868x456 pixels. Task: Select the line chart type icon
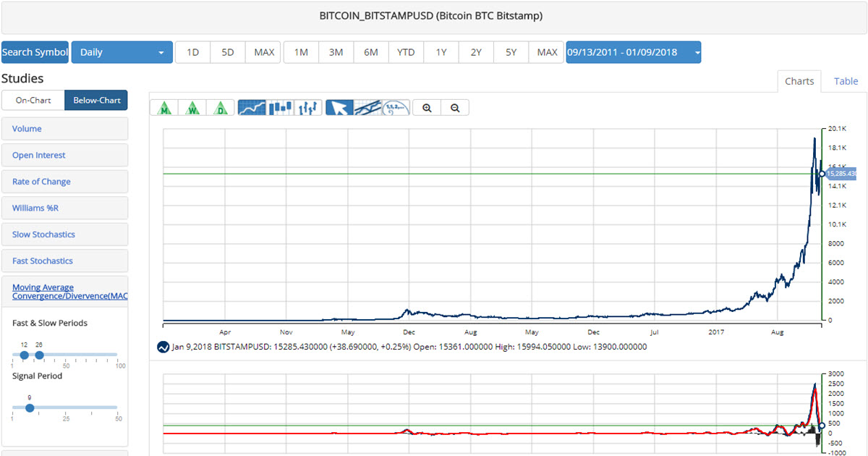pos(250,108)
